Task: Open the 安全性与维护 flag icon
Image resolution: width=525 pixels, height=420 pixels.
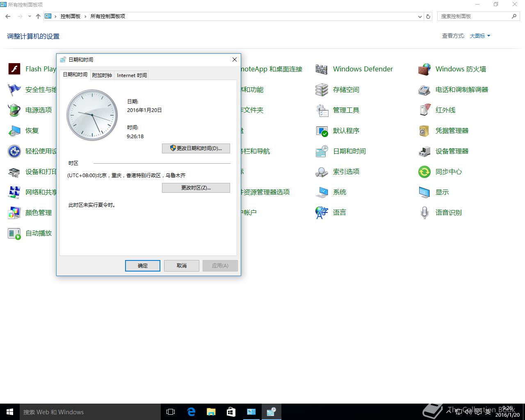Action: coord(14,89)
